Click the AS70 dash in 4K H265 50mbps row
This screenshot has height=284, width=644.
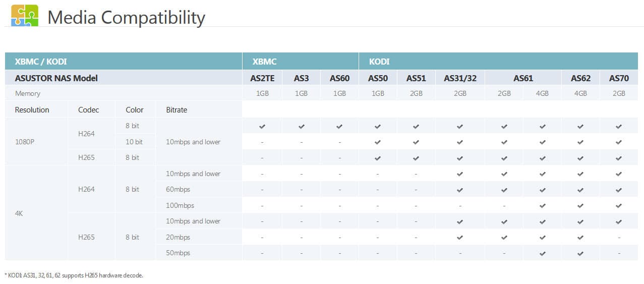pyautogui.click(x=619, y=253)
